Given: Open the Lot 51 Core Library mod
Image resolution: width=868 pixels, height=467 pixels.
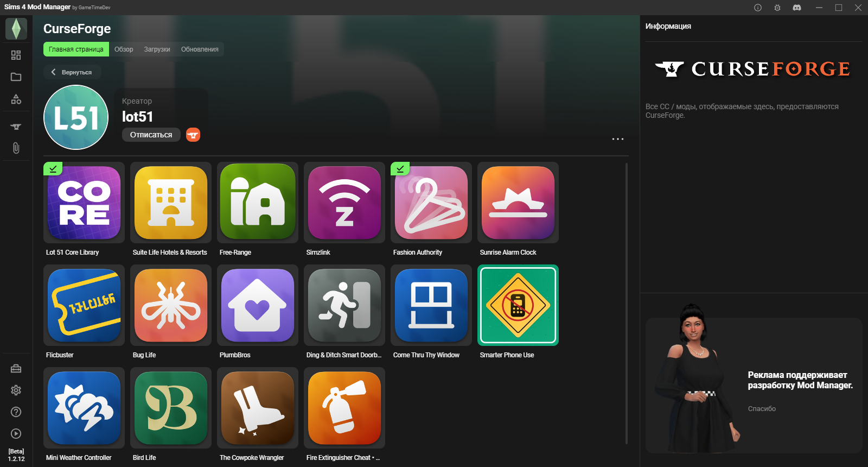Looking at the screenshot, I should [84, 203].
